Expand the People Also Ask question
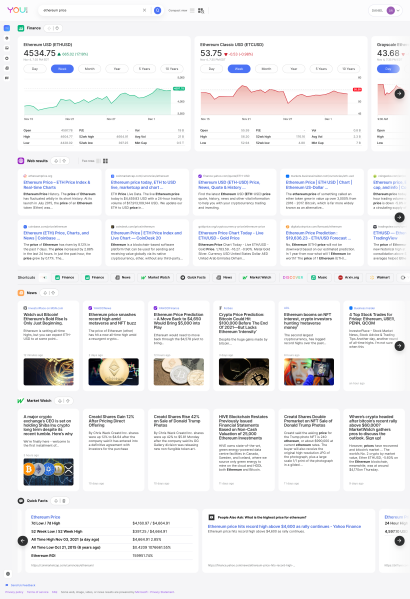The width and height of the screenshot is (410, 599). pyautogui.click(x=262, y=517)
